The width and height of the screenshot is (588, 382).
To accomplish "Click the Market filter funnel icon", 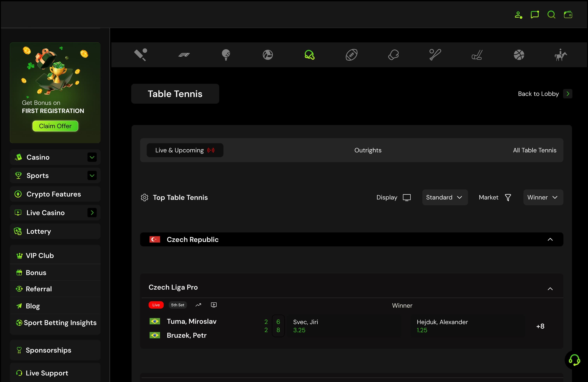I will 508,197.
